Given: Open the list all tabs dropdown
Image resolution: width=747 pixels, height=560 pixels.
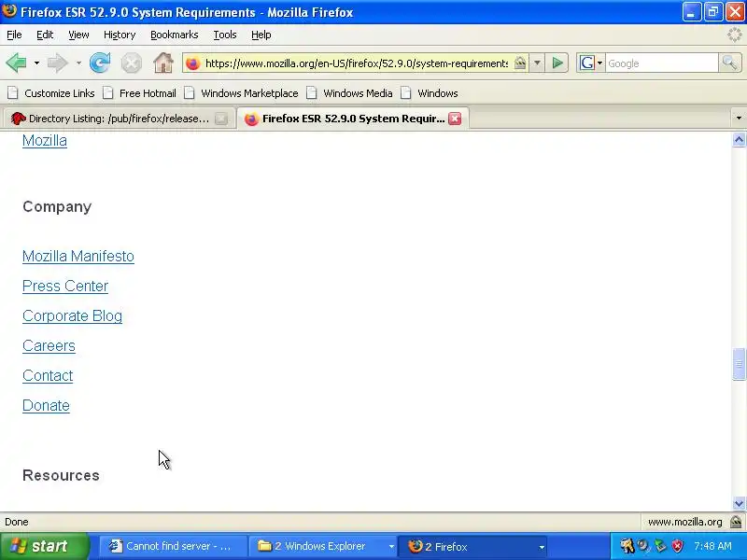Looking at the screenshot, I should 739,119.
